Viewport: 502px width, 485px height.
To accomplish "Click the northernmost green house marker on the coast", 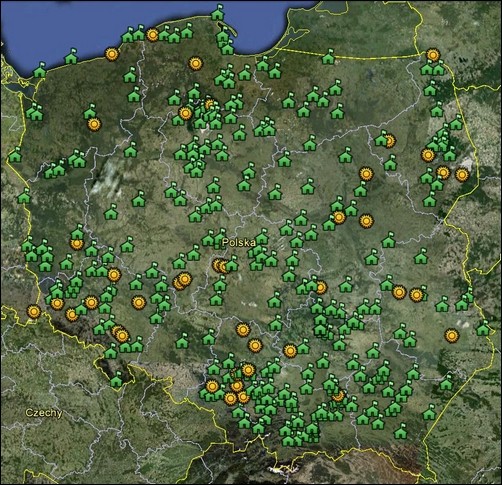I will pyautogui.click(x=217, y=13).
